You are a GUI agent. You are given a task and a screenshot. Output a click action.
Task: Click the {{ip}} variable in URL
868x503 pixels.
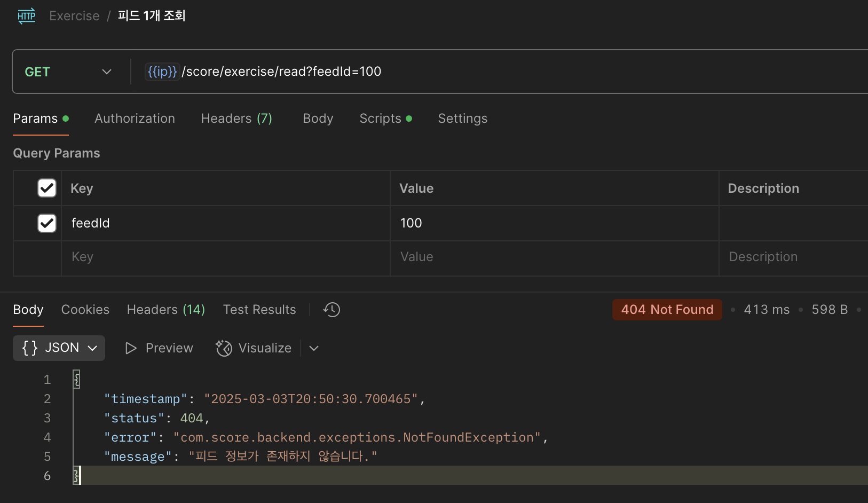(x=162, y=72)
